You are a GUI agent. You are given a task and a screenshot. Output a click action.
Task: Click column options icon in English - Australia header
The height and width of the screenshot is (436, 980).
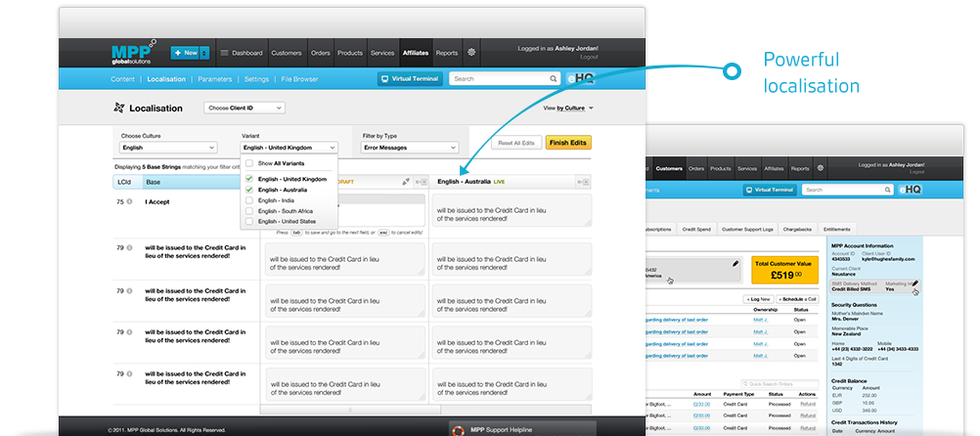[x=584, y=182]
